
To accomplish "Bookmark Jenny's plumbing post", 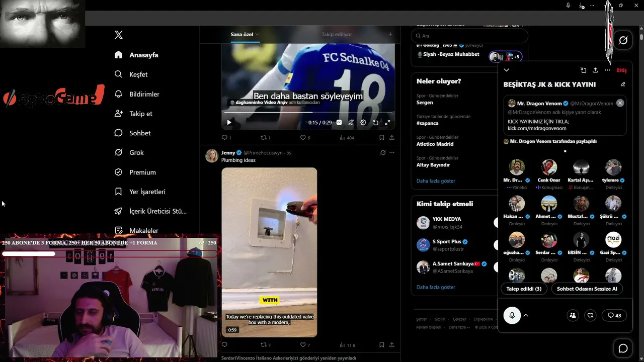I will tap(382, 345).
